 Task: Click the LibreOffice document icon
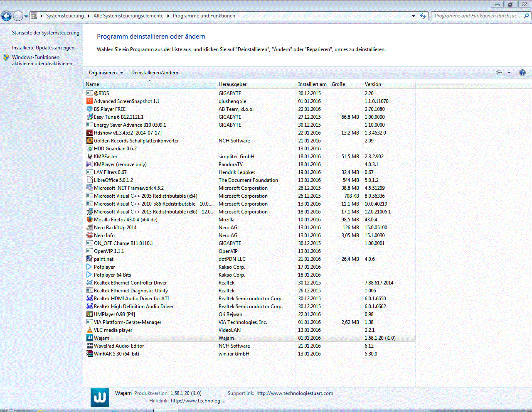[x=89, y=180]
